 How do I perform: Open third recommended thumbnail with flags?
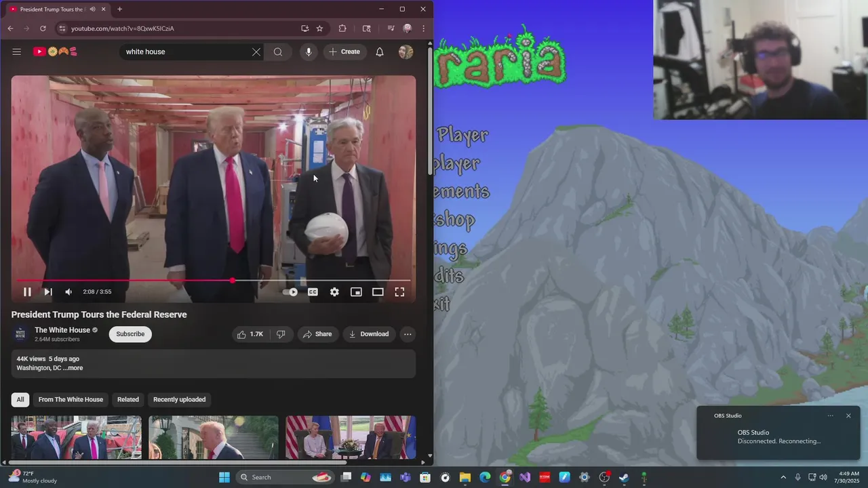(x=351, y=438)
